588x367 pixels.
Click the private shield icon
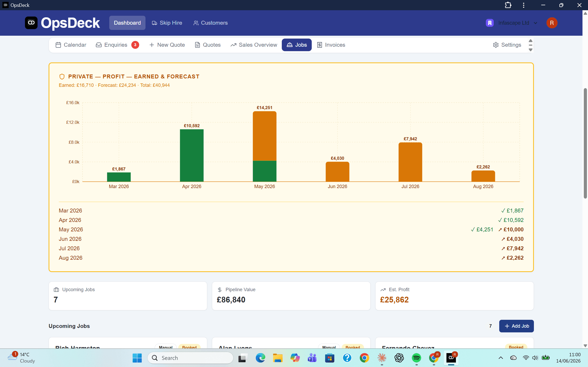62,77
